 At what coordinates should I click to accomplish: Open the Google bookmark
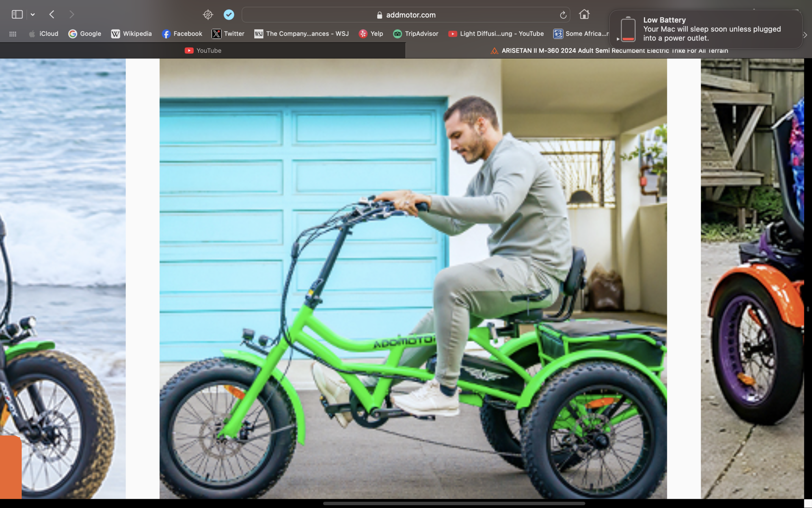click(x=84, y=34)
